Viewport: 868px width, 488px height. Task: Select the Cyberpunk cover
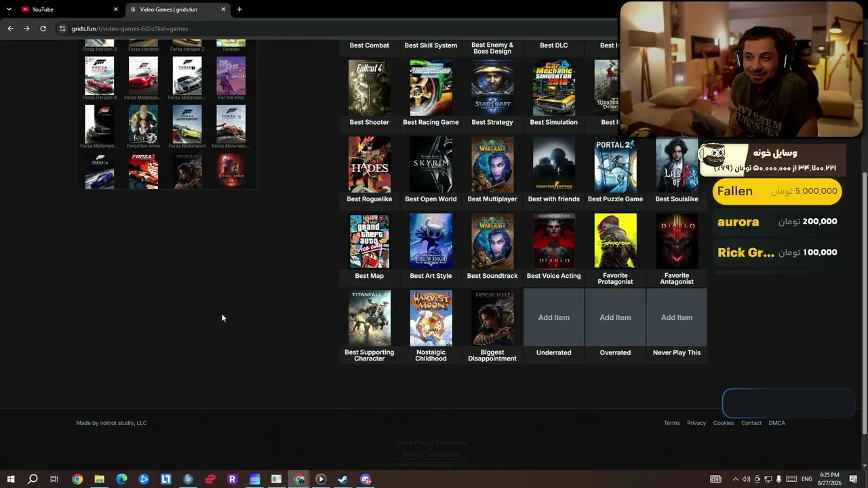(x=615, y=241)
